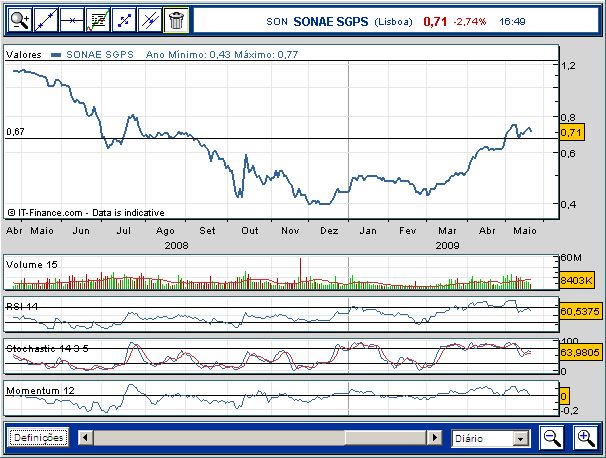
Task: Click the red 0,71 price in the header
Action: (435, 22)
